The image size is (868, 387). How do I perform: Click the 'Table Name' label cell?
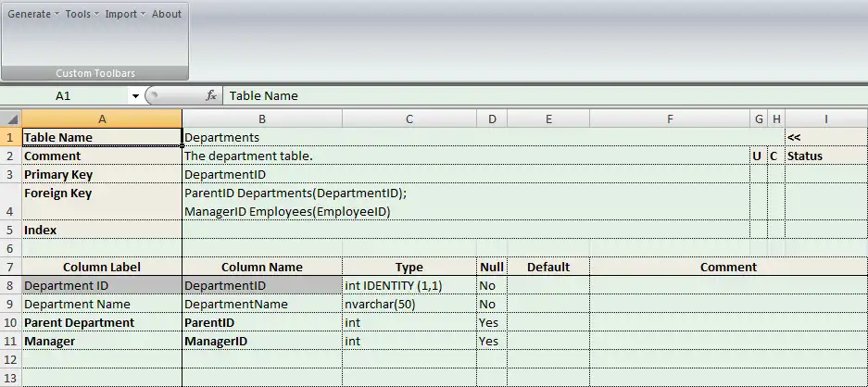102,137
